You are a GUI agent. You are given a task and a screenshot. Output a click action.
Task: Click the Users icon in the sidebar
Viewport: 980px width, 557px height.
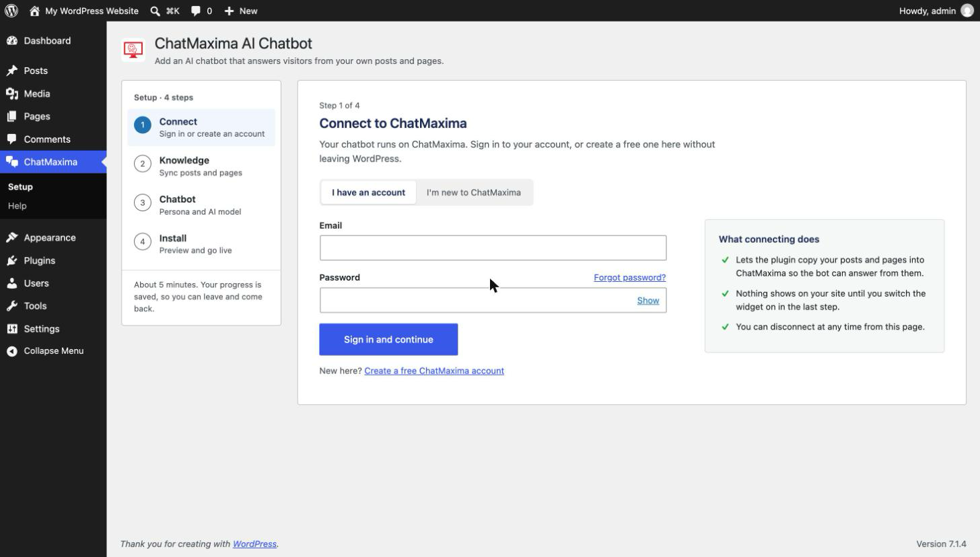pyautogui.click(x=11, y=283)
